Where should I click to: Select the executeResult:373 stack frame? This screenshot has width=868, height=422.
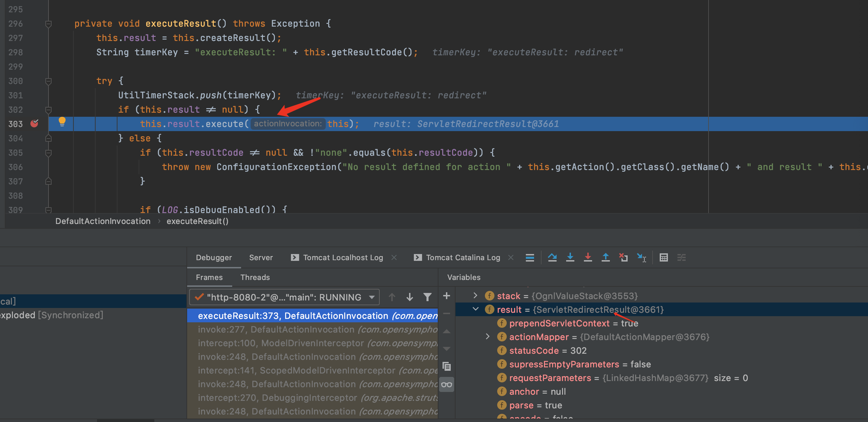312,316
